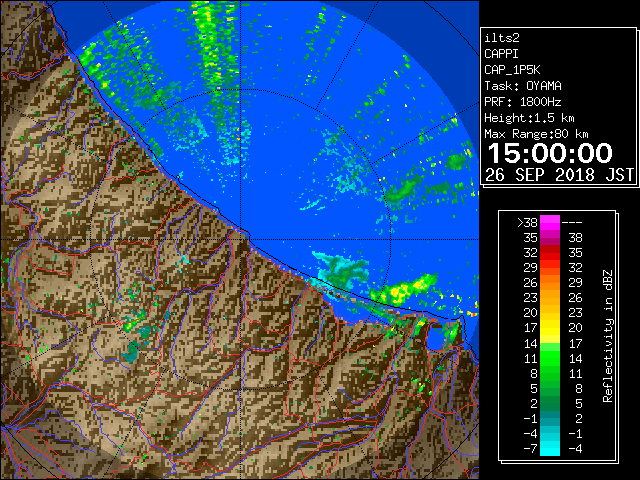The image size is (640, 480).
Task: Click the vertical "Reflectivity in dBZ" label
Action: click(x=608, y=336)
